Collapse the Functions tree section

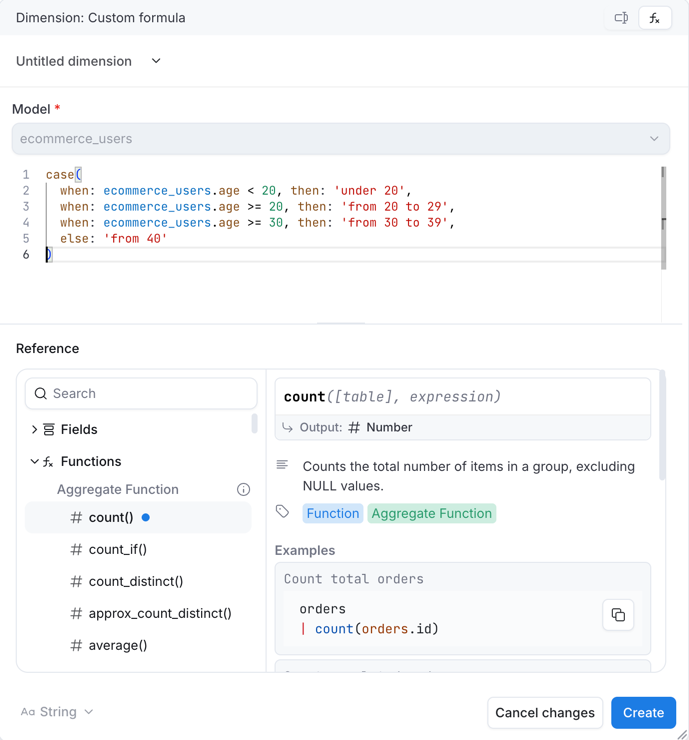coord(34,462)
